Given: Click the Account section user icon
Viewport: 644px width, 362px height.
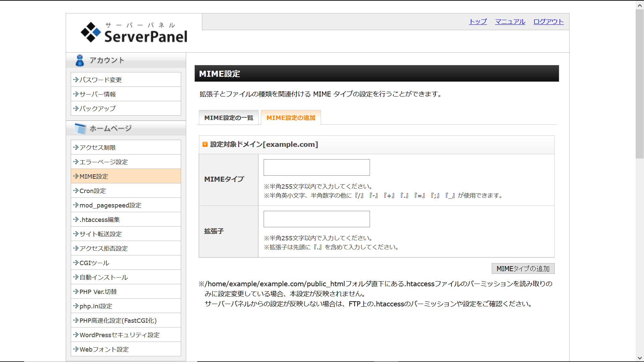Looking at the screenshot, I should tap(80, 60).
